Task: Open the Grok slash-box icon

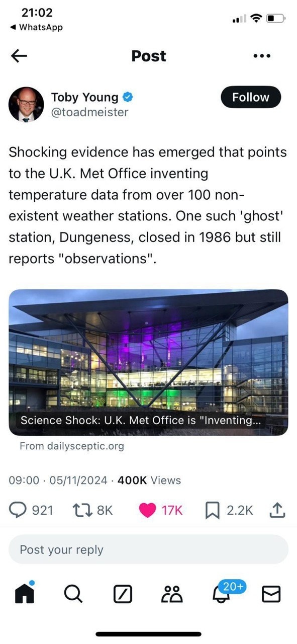Action: (x=123, y=595)
